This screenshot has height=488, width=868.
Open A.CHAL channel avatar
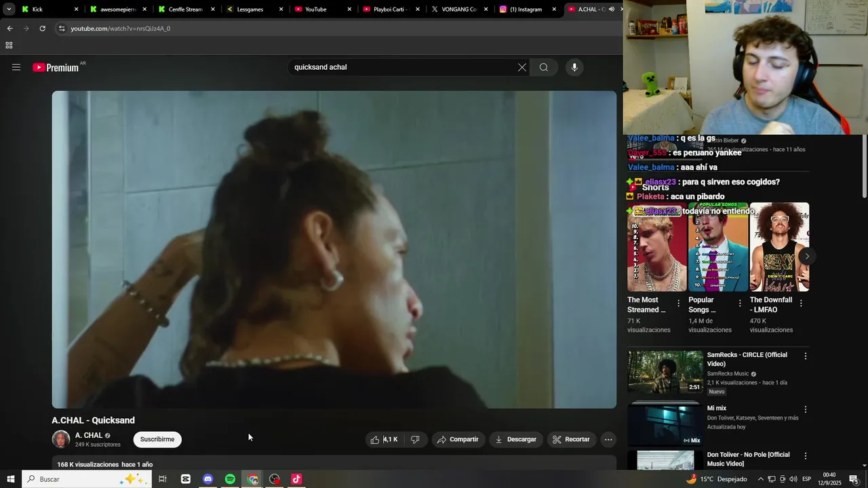pyautogui.click(x=61, y=439)
